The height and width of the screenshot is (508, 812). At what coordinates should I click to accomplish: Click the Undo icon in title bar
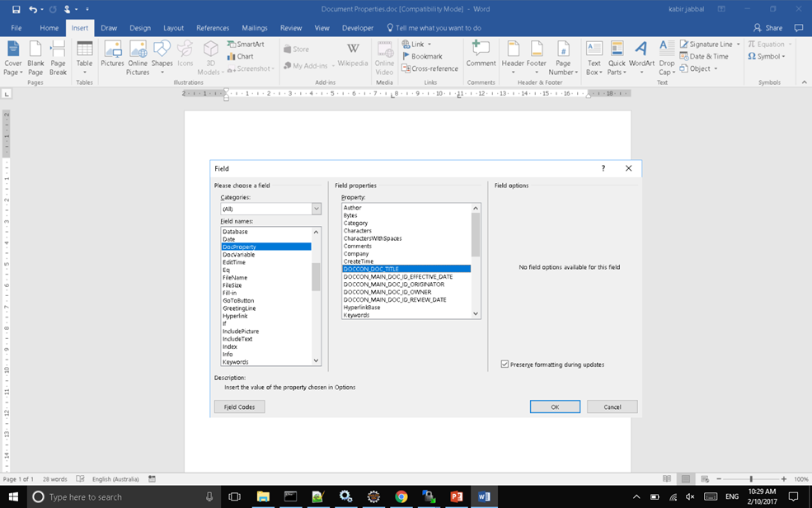click(33, 9)
